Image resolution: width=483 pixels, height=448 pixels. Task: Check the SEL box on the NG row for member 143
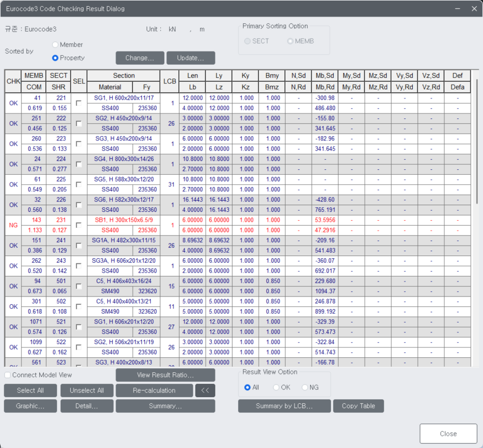pyautogui.click(x=78, y=225)
